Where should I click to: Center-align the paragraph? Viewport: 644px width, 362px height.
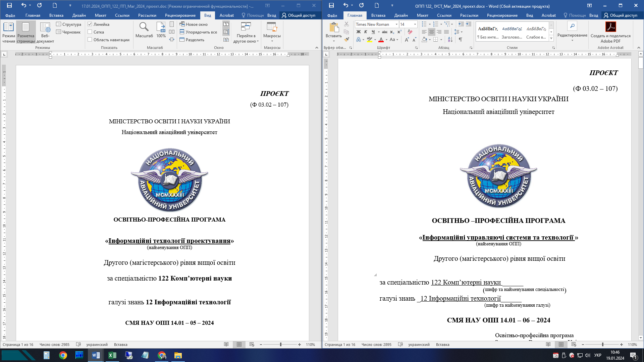(432, 32)
